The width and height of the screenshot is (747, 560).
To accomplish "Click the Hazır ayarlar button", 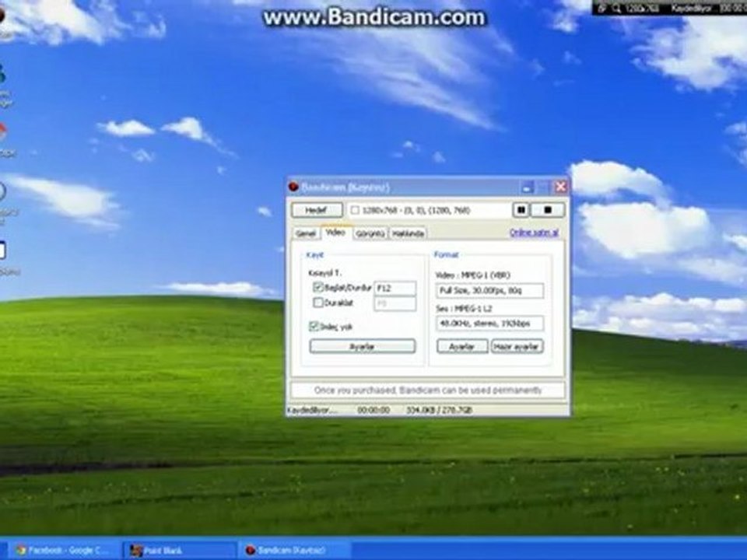I will pos(517,346).
